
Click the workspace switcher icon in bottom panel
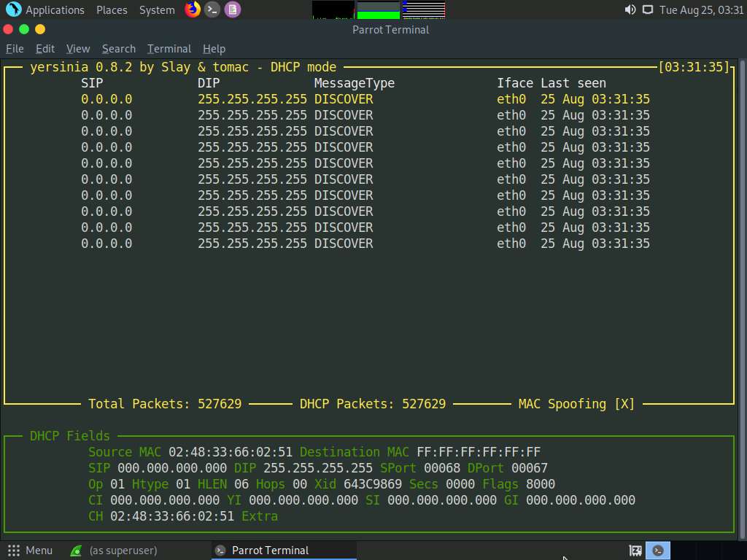[x=635, y=551]
